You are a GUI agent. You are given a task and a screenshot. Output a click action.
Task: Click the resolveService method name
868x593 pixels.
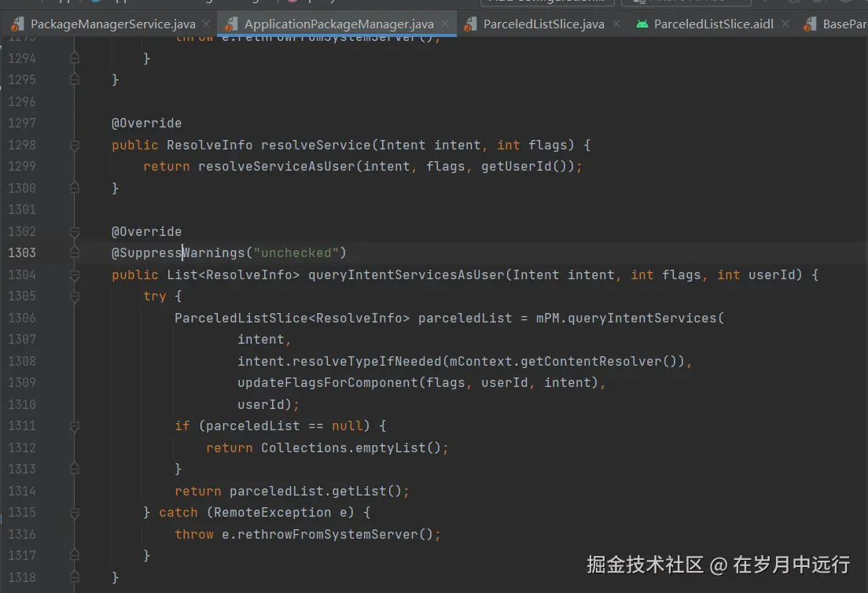coord(315,145)
